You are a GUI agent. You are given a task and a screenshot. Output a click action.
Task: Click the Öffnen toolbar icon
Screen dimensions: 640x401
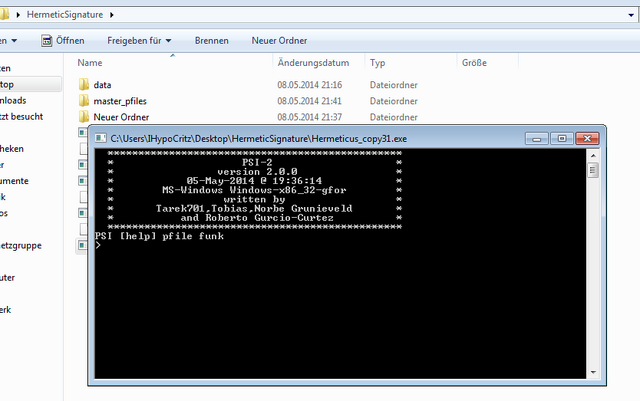coord(47,40)
